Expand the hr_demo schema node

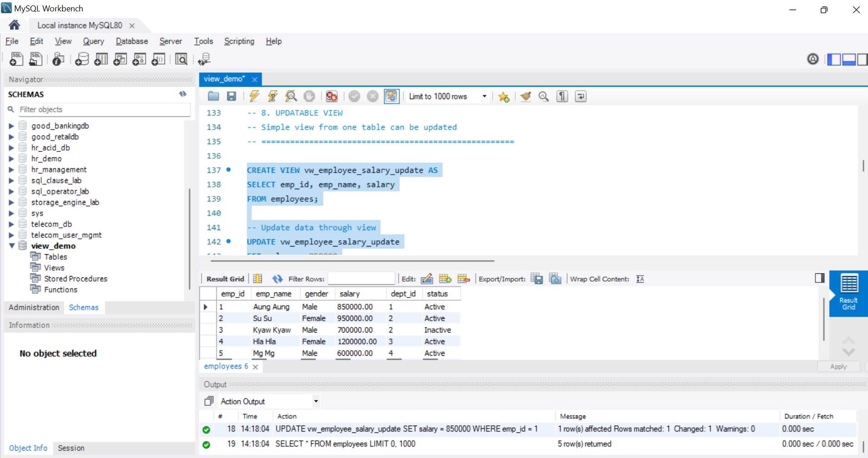click(x=11, y=159)
